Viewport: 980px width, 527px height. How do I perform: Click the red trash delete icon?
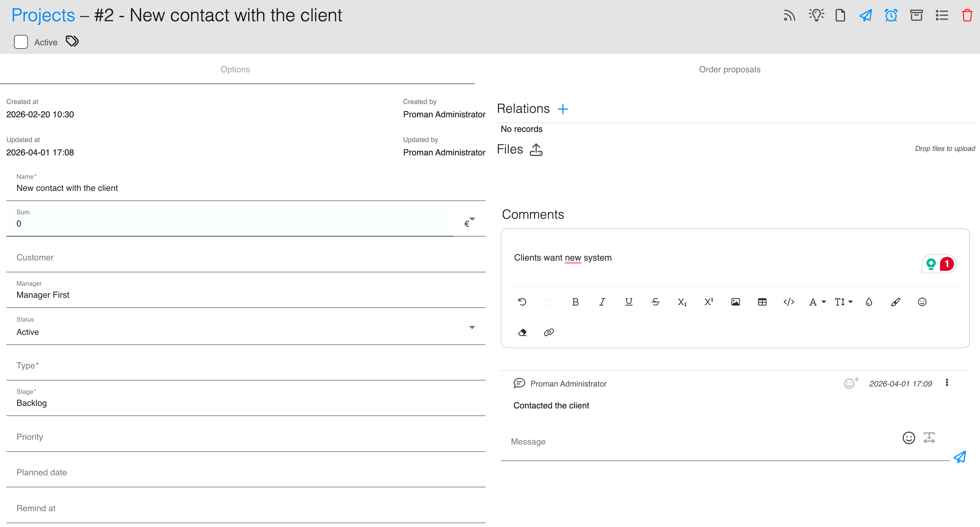[x=967, y=16]
